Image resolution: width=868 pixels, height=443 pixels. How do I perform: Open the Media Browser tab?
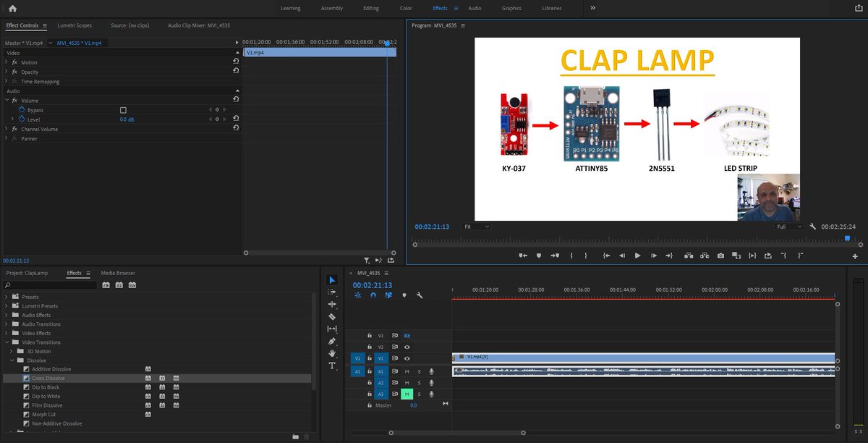coord(118,273)
